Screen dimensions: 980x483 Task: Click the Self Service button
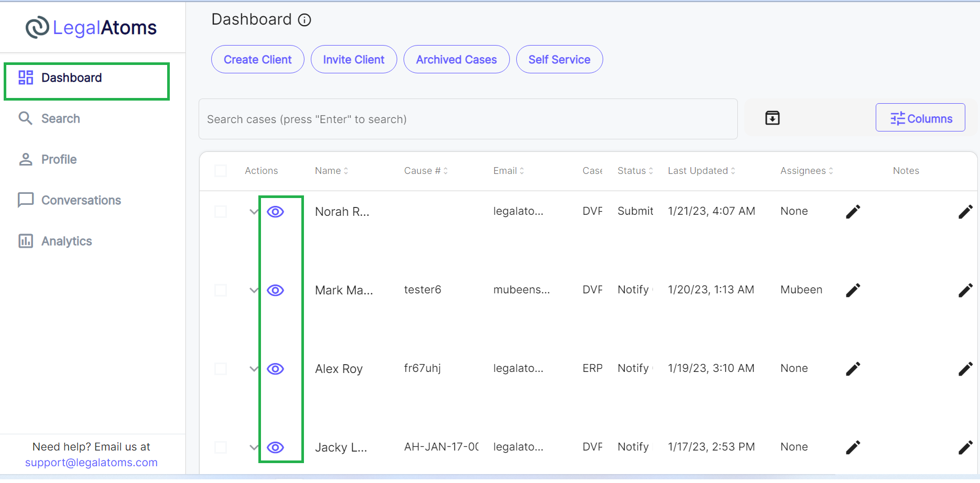coord(559,59)
